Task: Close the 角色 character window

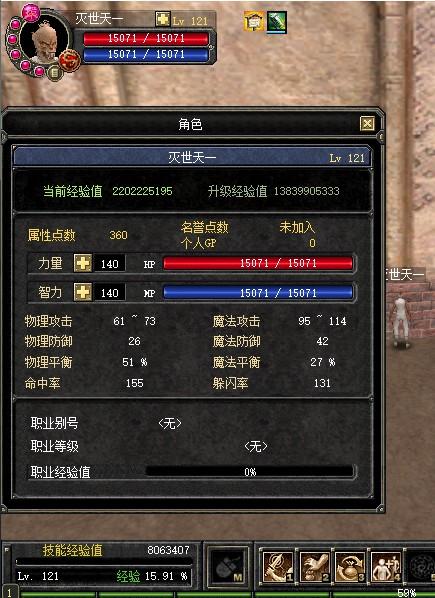Action: tap(367, 124)
